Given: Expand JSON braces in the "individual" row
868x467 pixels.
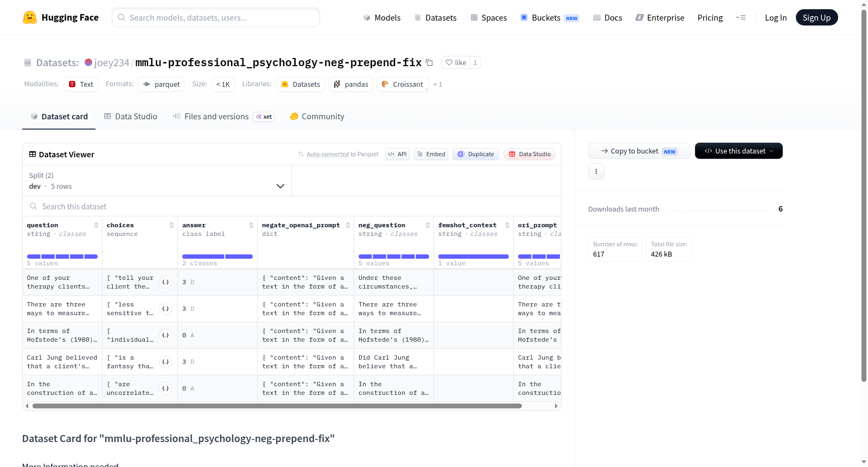Looking at the screenshot, I should (x=165, y=335).
